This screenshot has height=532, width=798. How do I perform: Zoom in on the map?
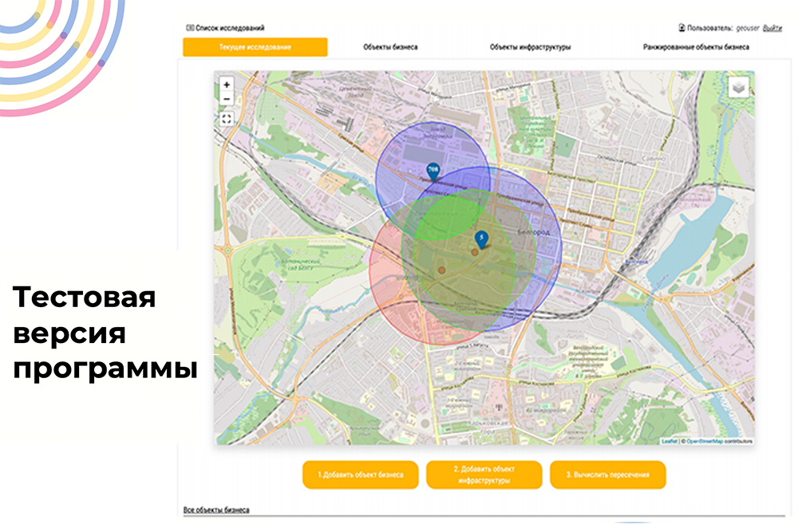[x=227, y=84]
